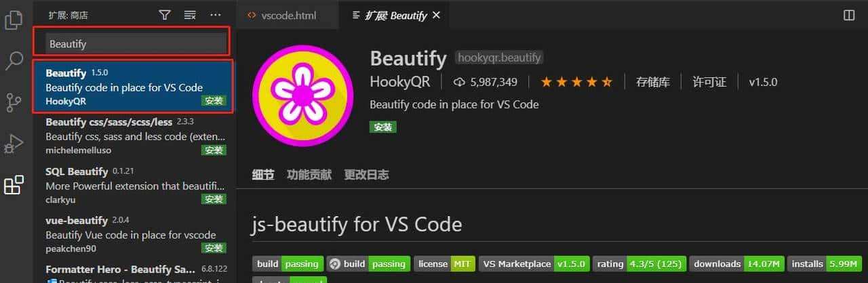This screenshot has width=868, height=283.
Task: Select Beautify 1.5.0 by HookyQR
Action: (133, 87)
